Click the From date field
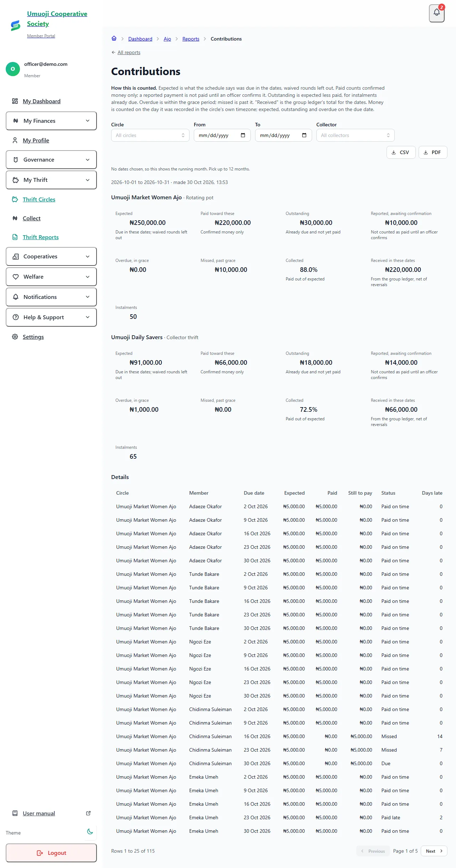Screen dimensions: 456x868 (x=222, y=135)
